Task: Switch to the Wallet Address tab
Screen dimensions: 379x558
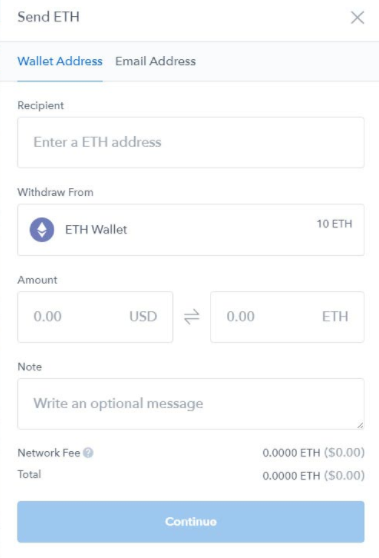Action: [x=60, y=61]
